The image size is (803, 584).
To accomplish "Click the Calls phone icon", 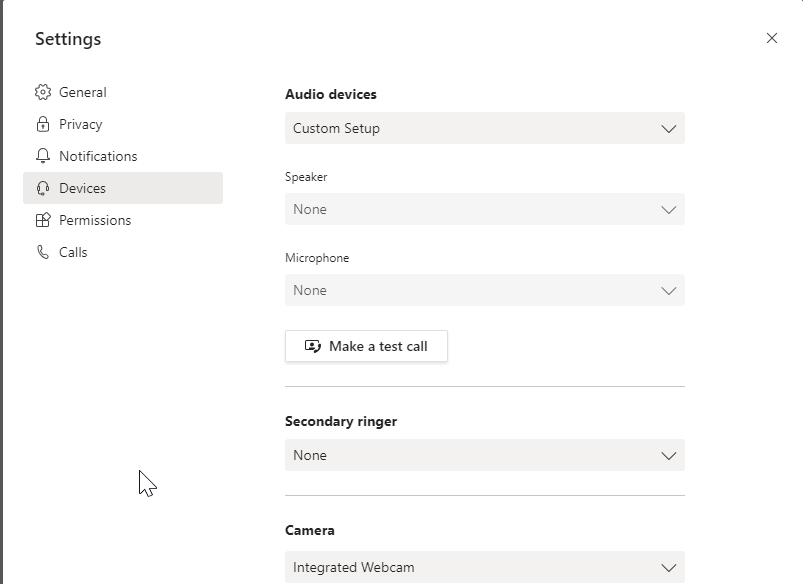I will [x=42, y=252].
